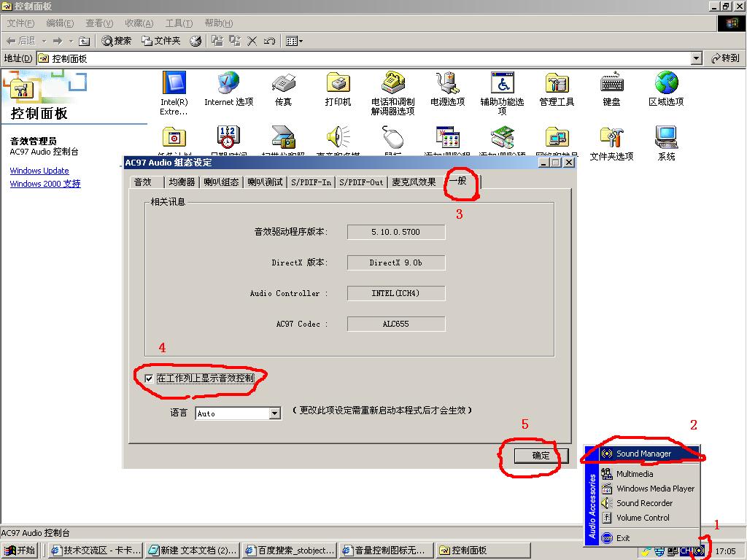Click the 转到 Go button

[x=725, y=58]
